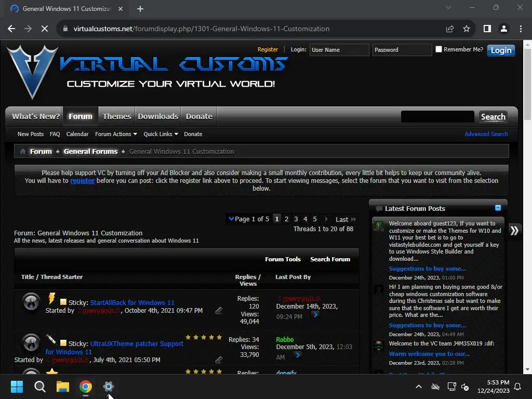Stop loading the page with the X icon
The width and height of the screenshot is (532, 399).
pos(45,29)
